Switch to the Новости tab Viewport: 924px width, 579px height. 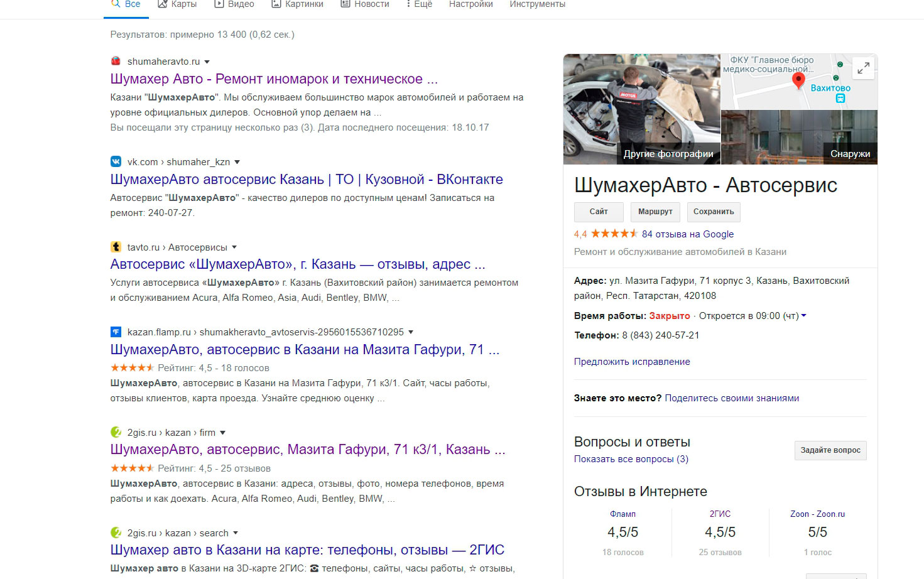365,4
